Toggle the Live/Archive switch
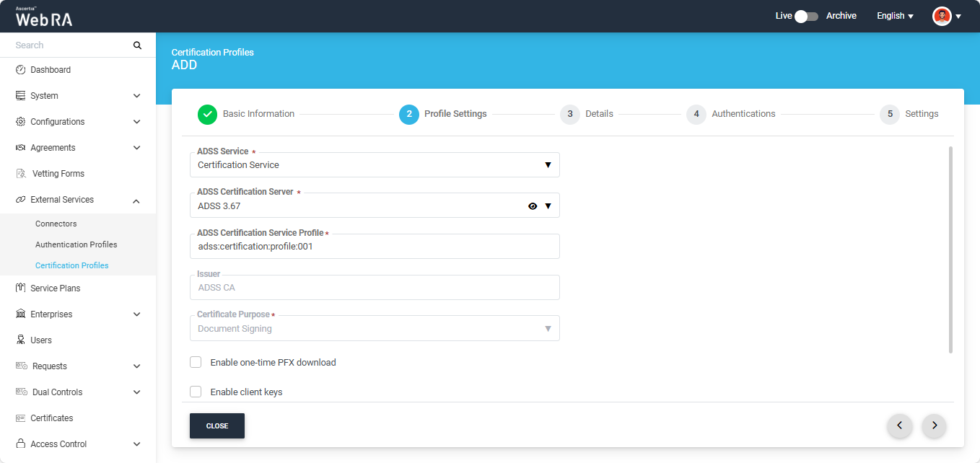Screen dimensions: 980x463 pyautogui.click(x=806, y=16)
